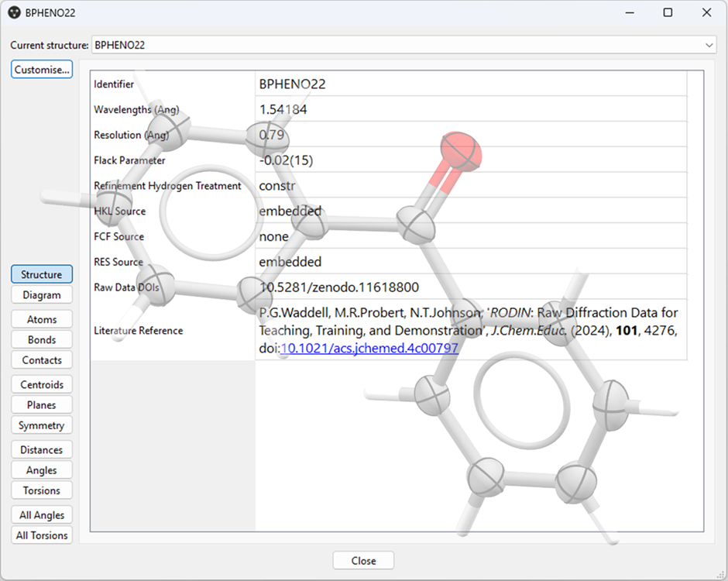Click the Customise... button

tap(42, 70)
